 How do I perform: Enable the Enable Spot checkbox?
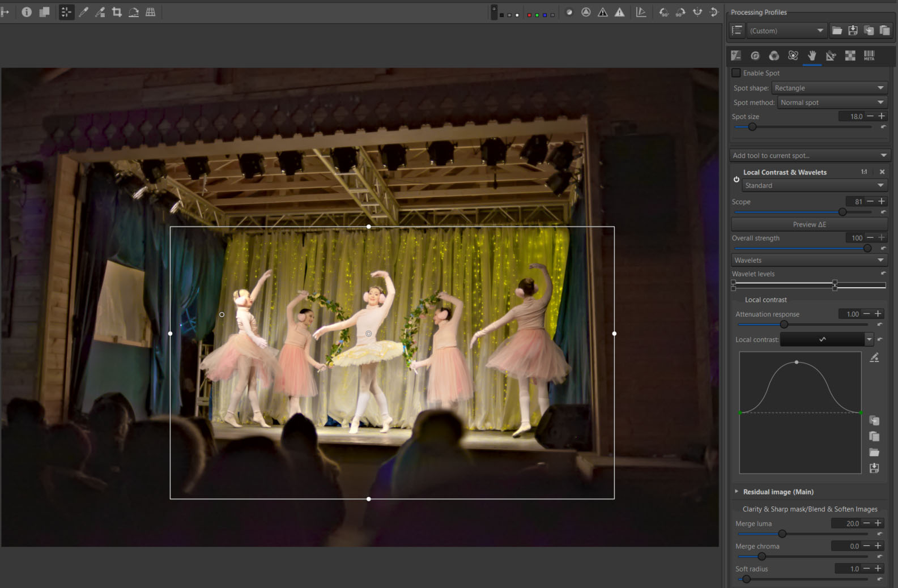point(736,73)
